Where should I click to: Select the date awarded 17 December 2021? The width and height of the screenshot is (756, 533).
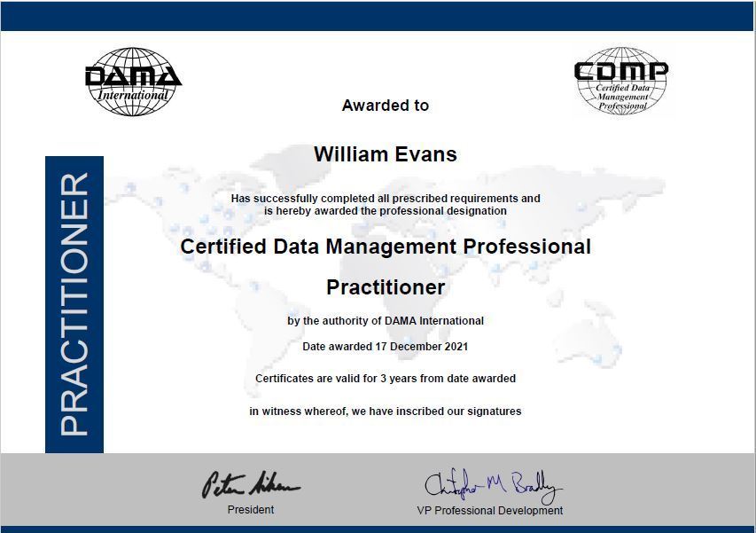pos(386,347)
